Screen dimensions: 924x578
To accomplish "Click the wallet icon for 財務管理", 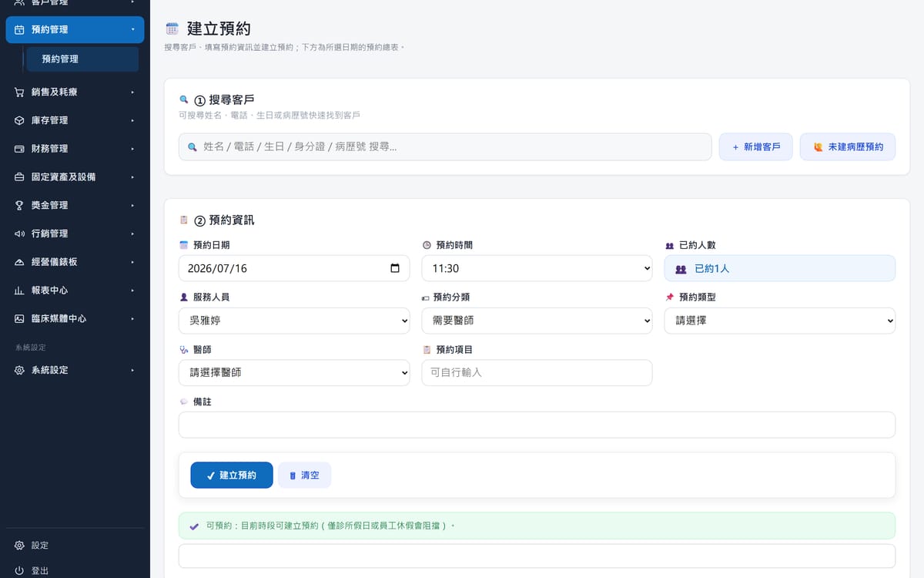I will [19, 149].
